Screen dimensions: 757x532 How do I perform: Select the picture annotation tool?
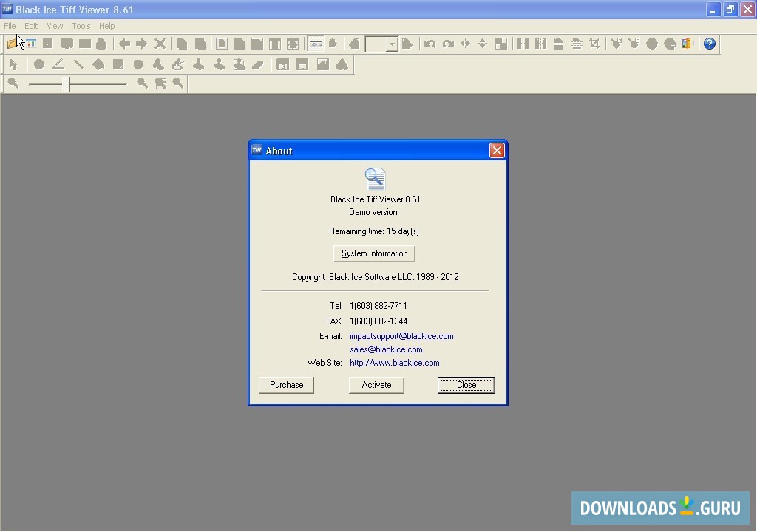pyautogui.click(x=322, y=65)
